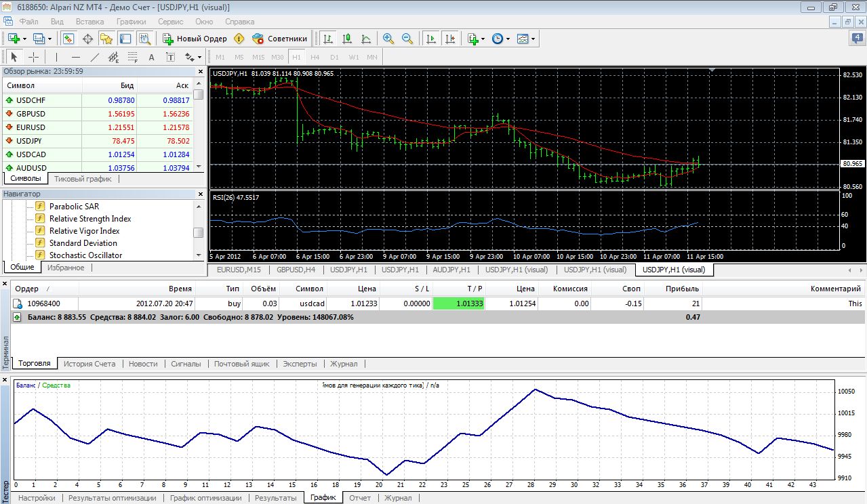This screenshot has height=504, width=867.
Task: Open the Вставка menu
Action: pyautogui.click(x=89, y=22)
